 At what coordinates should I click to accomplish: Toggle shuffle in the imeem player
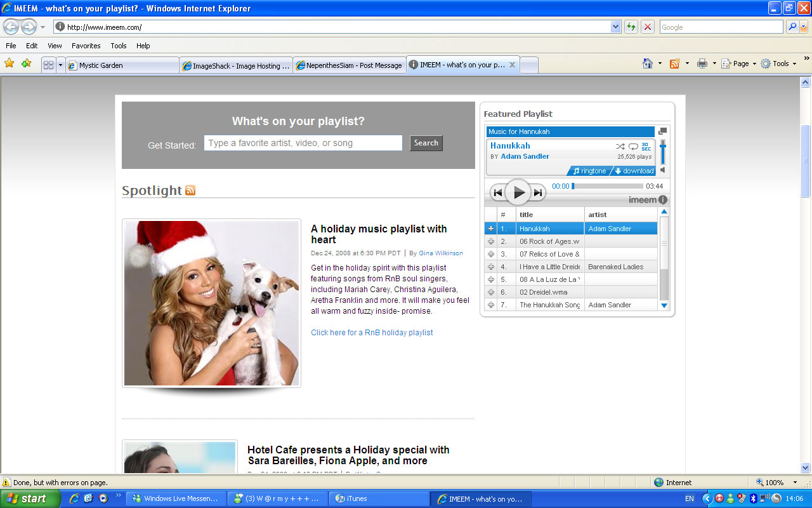tap(620, 146)
